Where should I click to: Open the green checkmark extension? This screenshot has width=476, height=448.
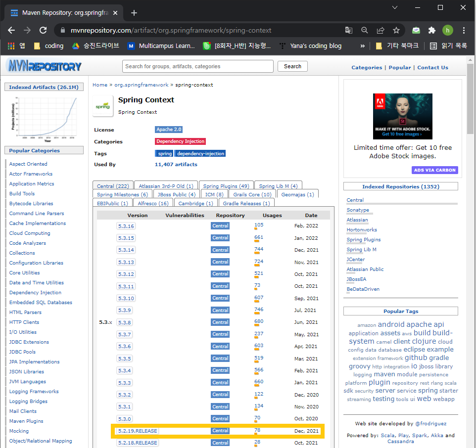[x=416, y=30]
